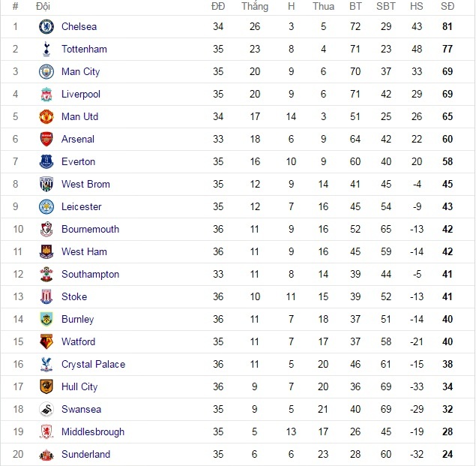Click the Sunderland club crest icon

(x=46, y=455)
